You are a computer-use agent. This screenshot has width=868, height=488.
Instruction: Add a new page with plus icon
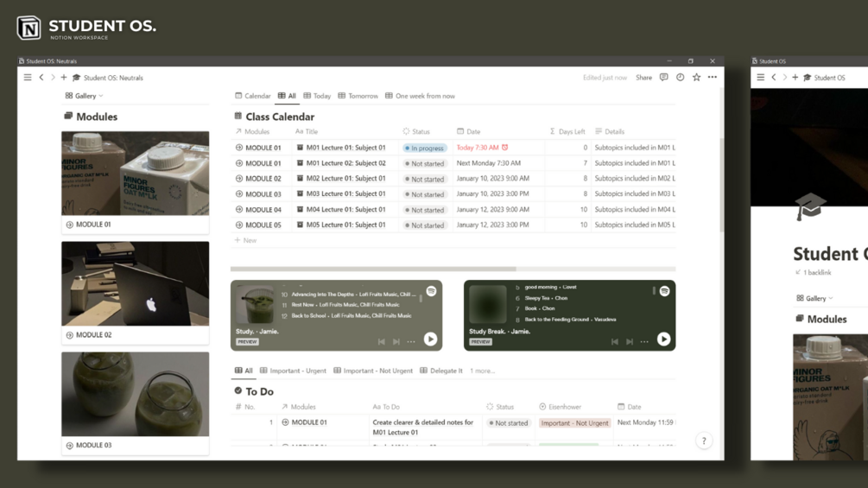pyautogui.click(x=64, y=78)
